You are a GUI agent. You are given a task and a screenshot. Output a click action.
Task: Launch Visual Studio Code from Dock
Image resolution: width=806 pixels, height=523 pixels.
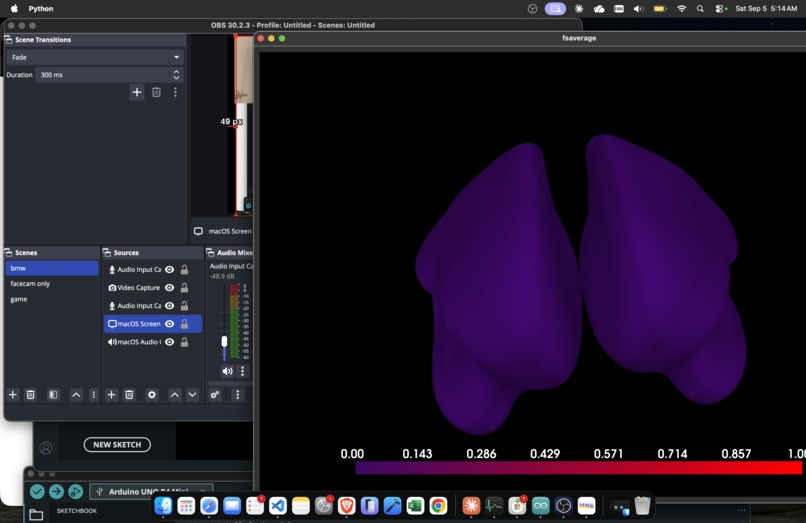278,506
